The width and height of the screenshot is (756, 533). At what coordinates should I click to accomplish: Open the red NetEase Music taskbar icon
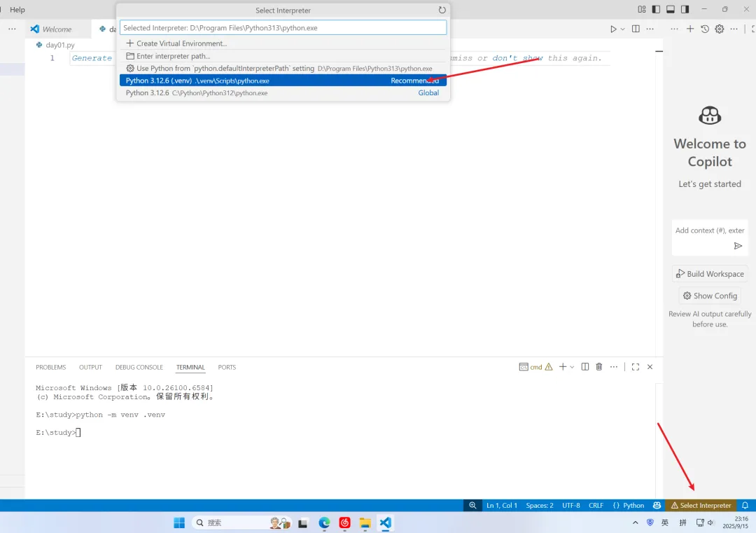pyautogui.click(x=344, y=523)
